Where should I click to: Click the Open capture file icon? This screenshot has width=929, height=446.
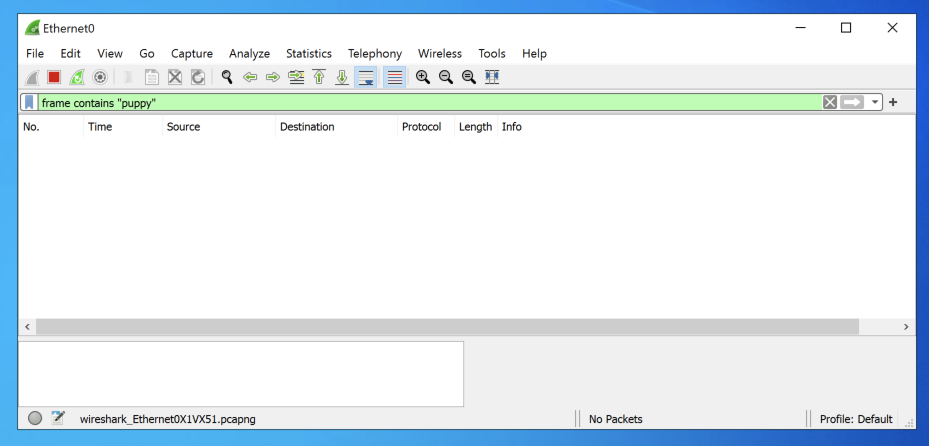tap(129, 77)
